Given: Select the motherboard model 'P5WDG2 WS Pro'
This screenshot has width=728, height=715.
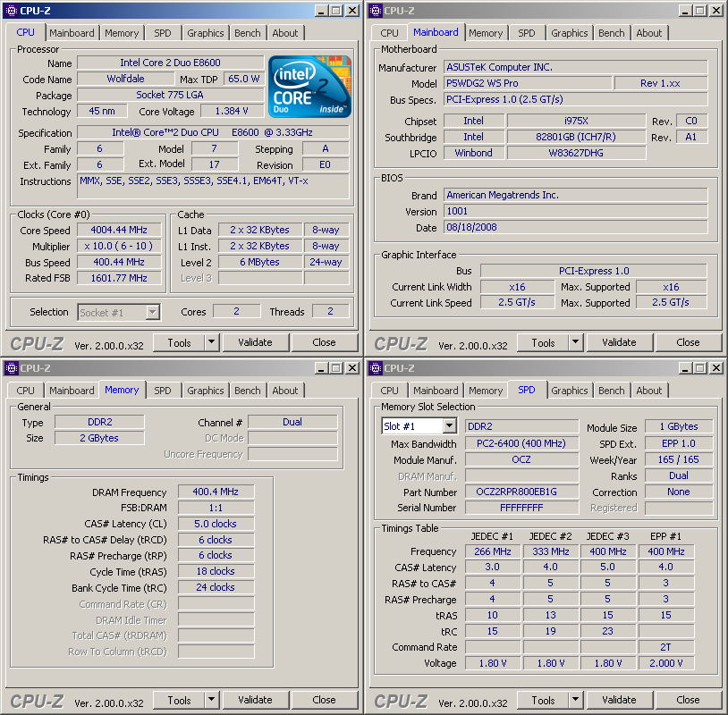Looking at the screenshot, I should pyautogui.click(x=528, y=83).
